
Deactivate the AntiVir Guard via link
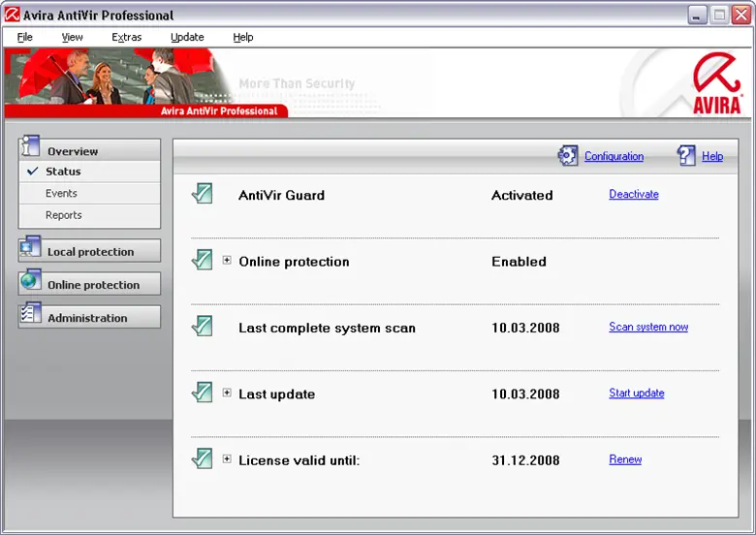tap(633, 195)
